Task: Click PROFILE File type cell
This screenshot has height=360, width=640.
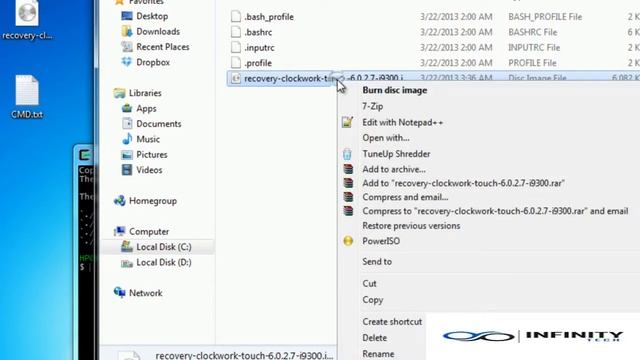Action: [x=532, y=63]
